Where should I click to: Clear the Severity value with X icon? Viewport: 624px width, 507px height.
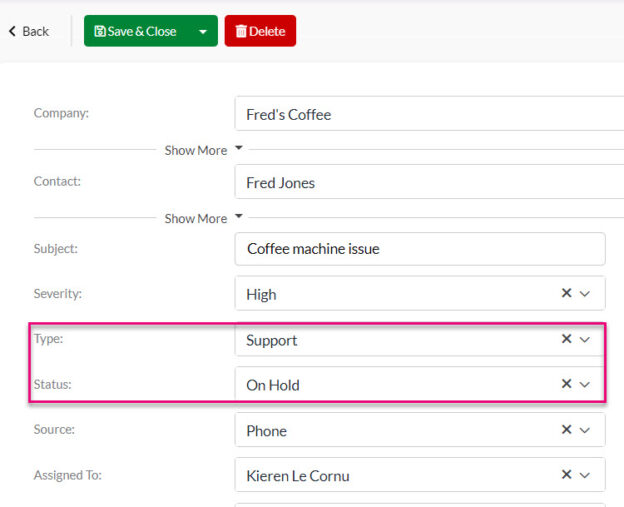click(566, 294)
